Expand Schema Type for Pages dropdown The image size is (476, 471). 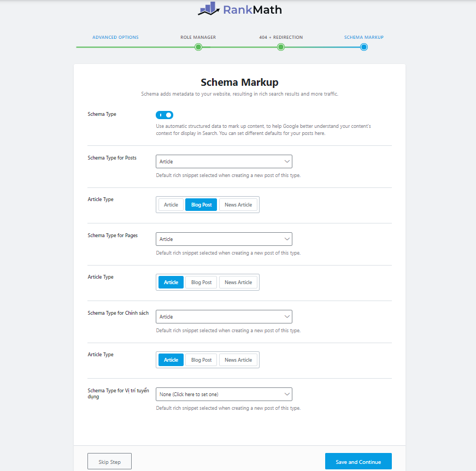(x=224, y=239)
